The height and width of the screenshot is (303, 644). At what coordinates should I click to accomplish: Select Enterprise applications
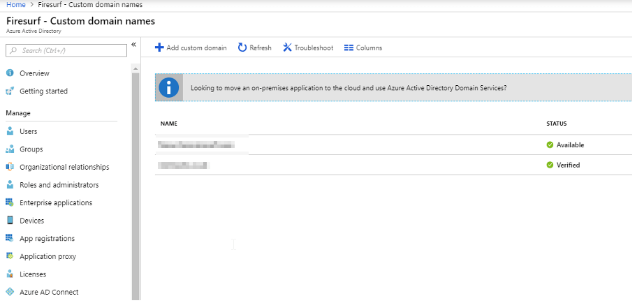[x=56, y=203]
